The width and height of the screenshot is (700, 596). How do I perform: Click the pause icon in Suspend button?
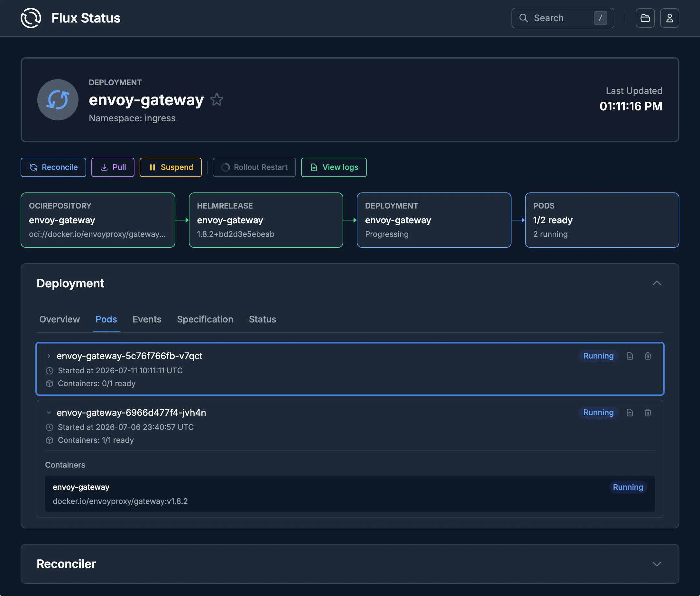[152, 168]
